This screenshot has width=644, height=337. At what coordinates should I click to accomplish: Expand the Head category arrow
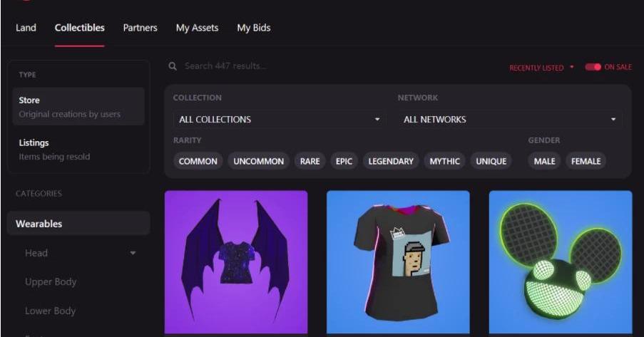click(133, 253)
